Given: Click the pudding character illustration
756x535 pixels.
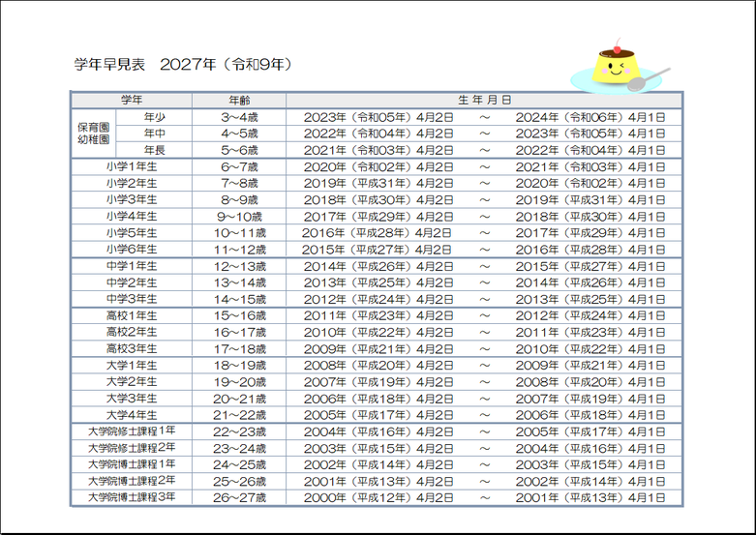Looking at the screenshot, I should point(620,66).
